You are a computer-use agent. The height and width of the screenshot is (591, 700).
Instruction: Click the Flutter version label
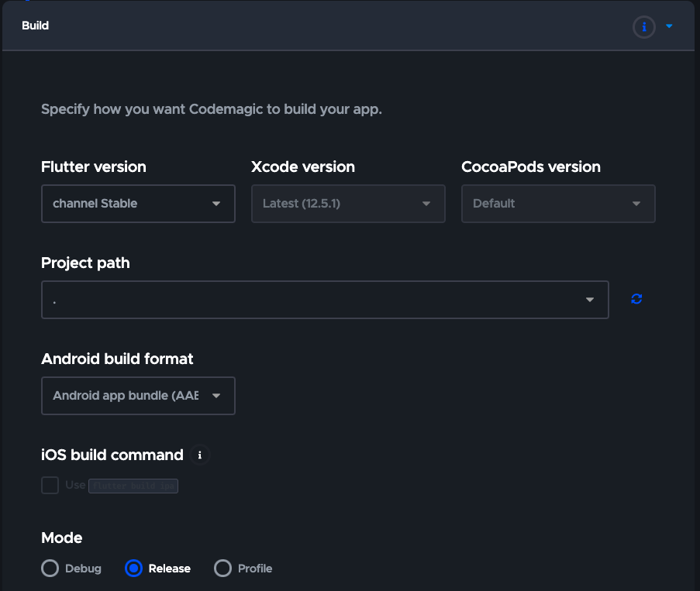pyautogui.click(x=94, y=167)
